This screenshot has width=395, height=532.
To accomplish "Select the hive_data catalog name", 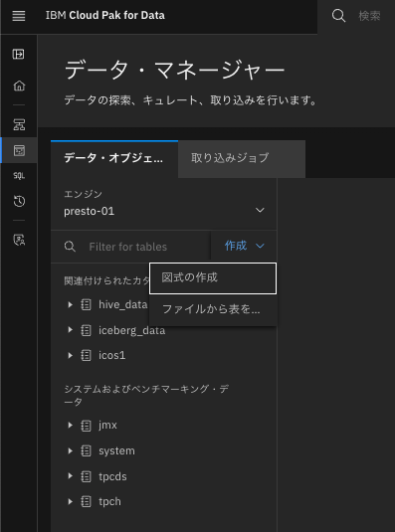I will pyautogui.click(x=123, y=305).
